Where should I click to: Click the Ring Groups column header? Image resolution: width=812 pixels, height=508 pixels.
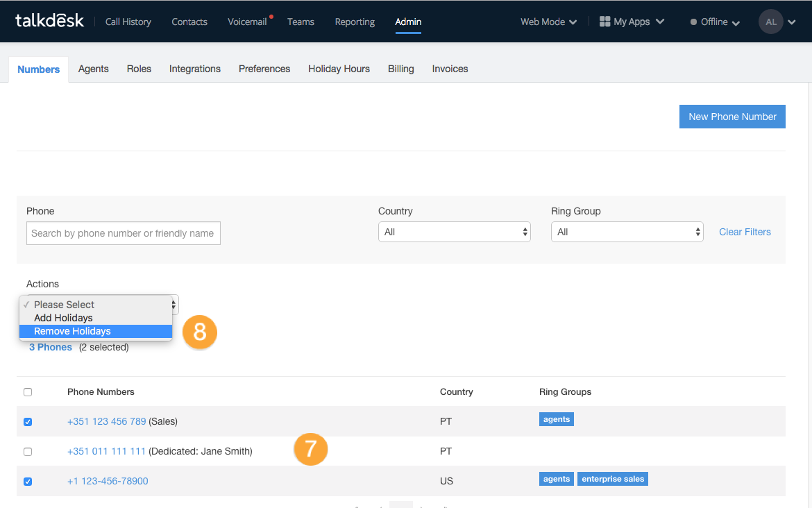coord(565,392)
